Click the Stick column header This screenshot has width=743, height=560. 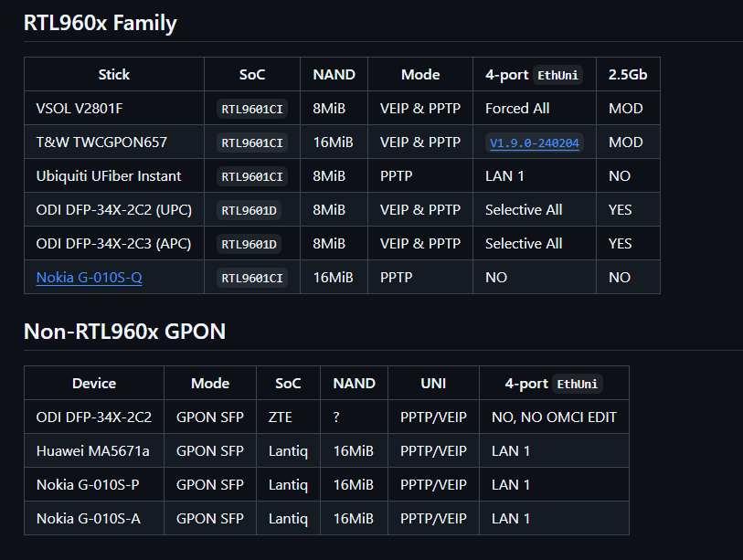(114, 74)
